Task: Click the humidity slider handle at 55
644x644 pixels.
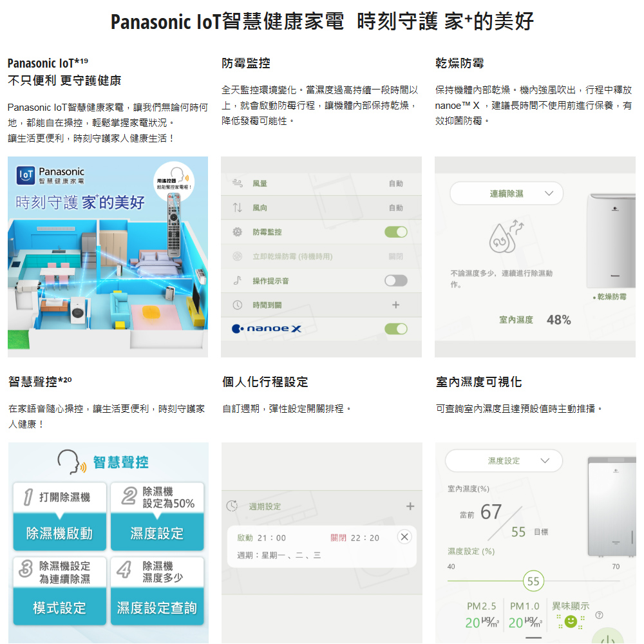Action: point(533,581)
